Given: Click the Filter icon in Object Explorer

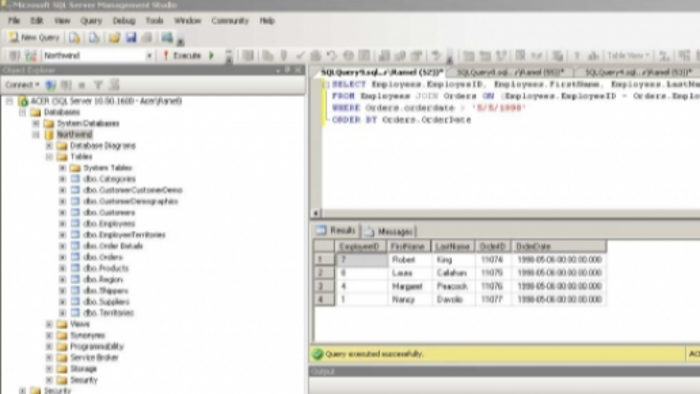Looking at the screenshot, I should tap(98, 85).
